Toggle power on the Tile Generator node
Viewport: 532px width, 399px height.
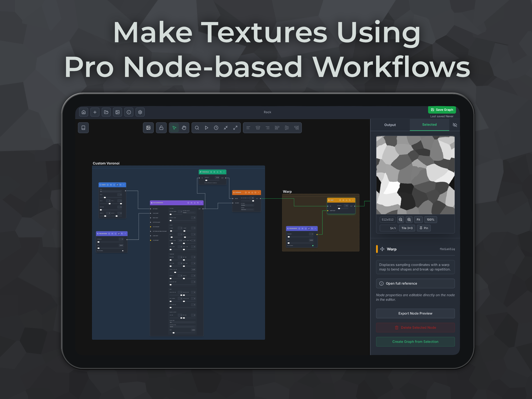tap(195, 203)
